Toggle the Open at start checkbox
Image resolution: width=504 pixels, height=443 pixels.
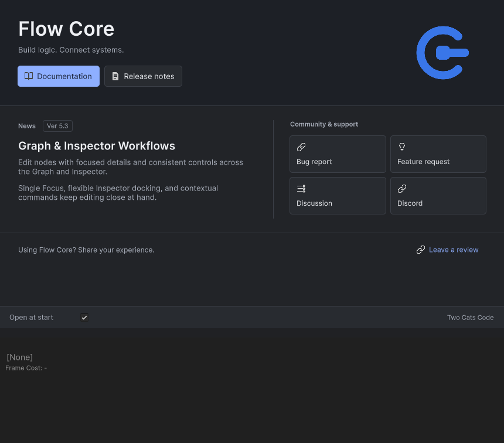point(84,318)
